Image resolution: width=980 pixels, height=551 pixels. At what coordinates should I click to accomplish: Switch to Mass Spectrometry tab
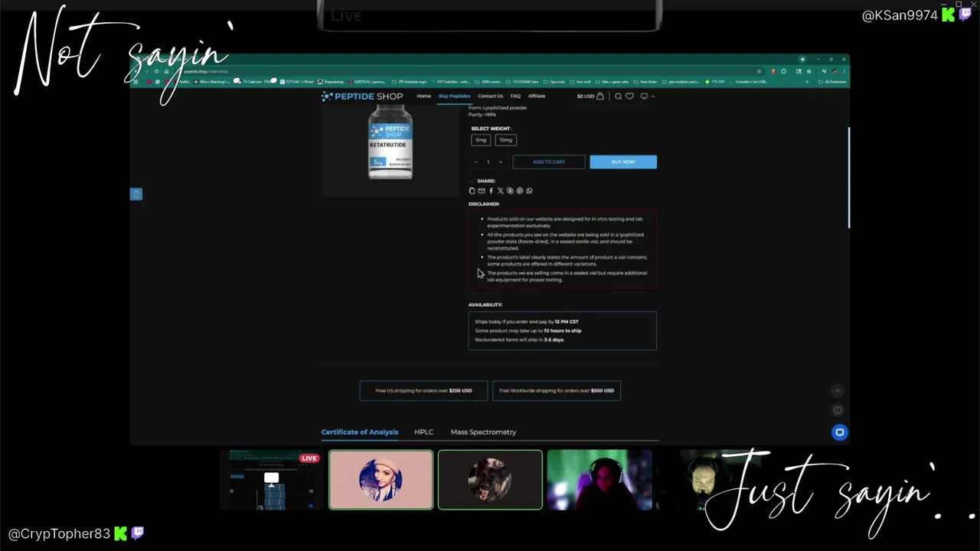[x=483, y=432]
